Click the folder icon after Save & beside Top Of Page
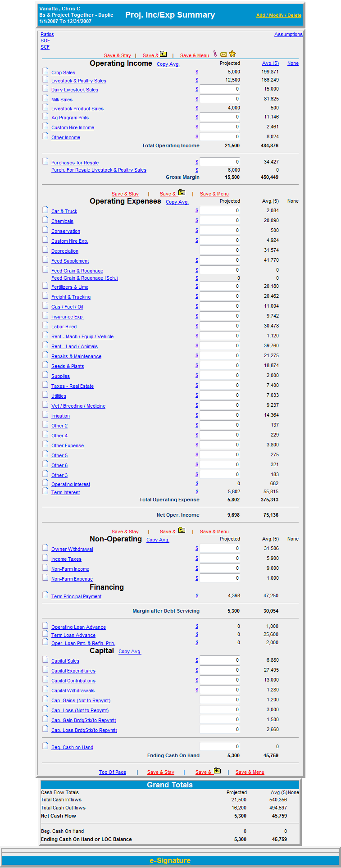The height and width of the screenshot is (868, 341). [217, 771]
